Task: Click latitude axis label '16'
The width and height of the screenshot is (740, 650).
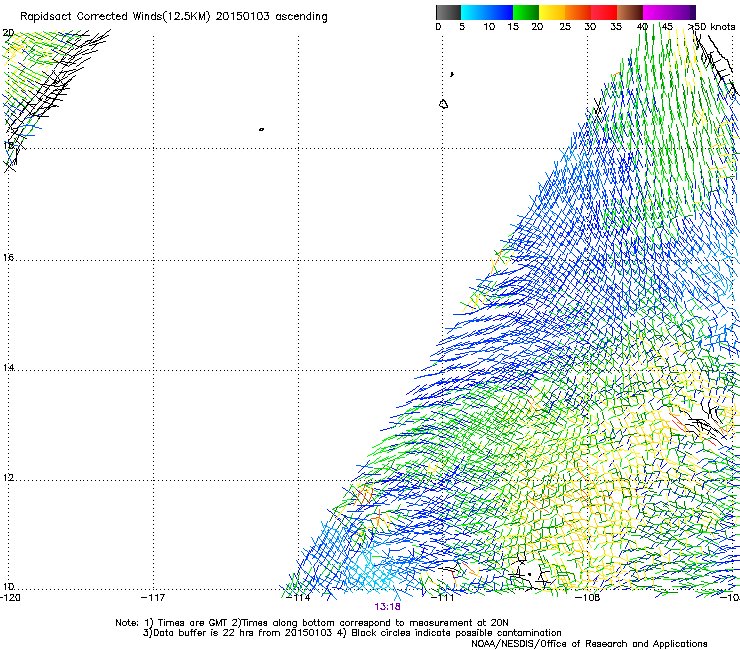Action: tap(8, 258)
